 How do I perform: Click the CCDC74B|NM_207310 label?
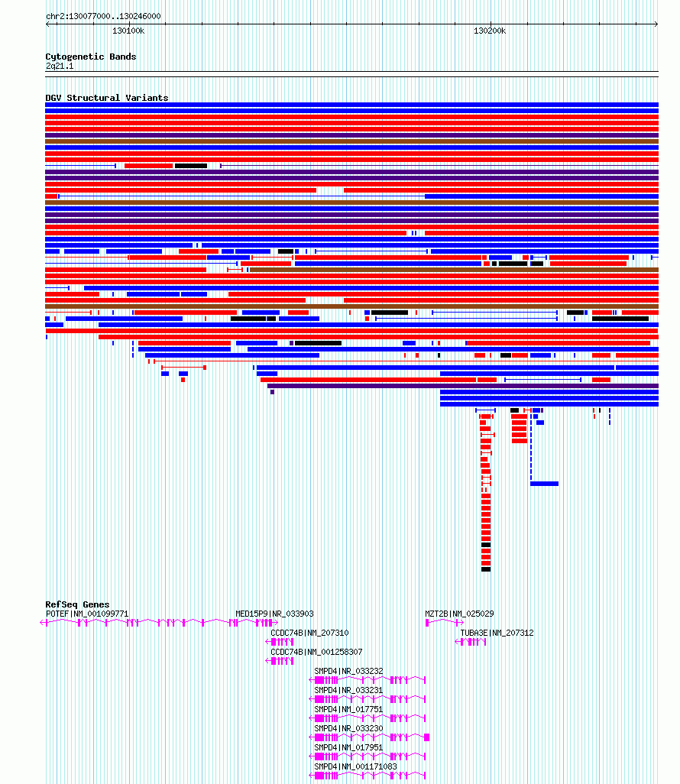(x=309, y=633)
